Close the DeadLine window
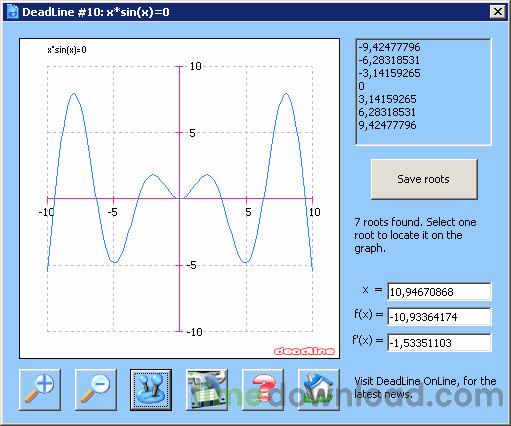The height and width of the screenshot is (426, 511). pos(498,12)
